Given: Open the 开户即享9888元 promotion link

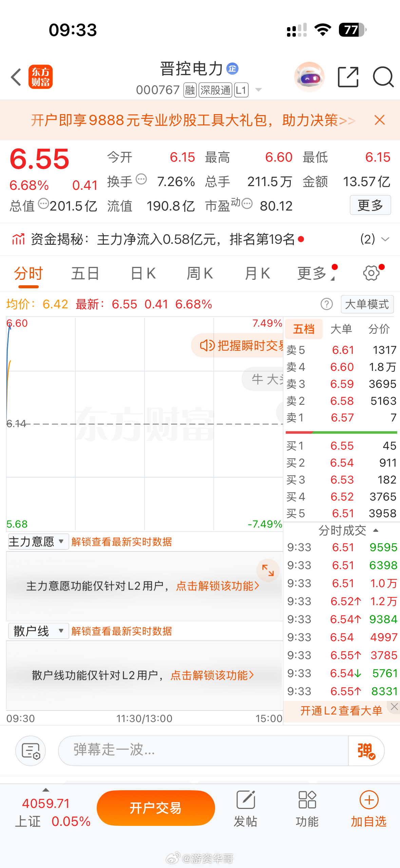Looking at the screenshot, I should coord(193,120).
